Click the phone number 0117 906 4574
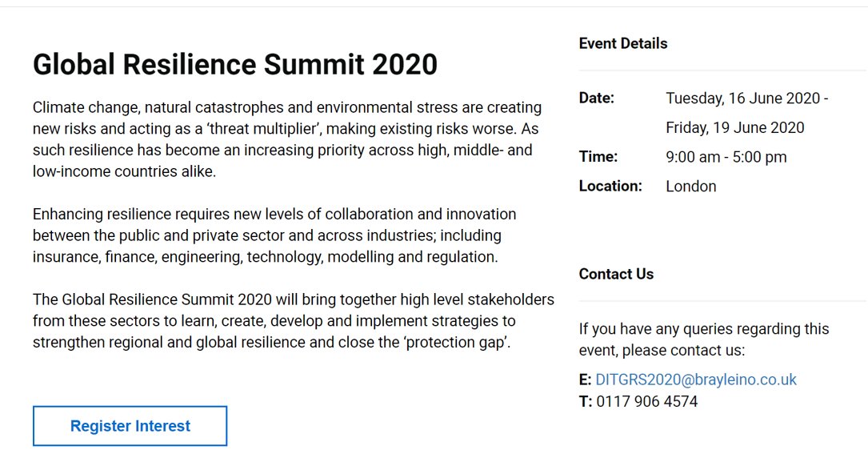The width and height of the screenshot is (868, 462). point(647,402)
